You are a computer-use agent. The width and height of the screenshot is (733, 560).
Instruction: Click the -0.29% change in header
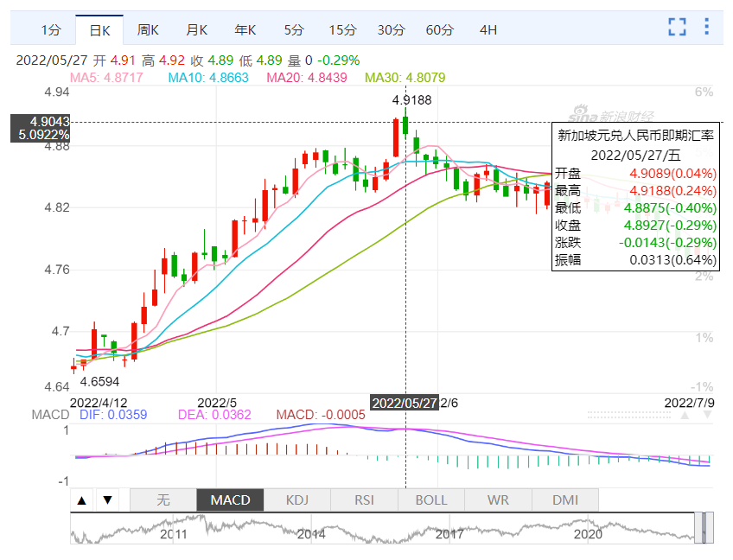(339, 60)
